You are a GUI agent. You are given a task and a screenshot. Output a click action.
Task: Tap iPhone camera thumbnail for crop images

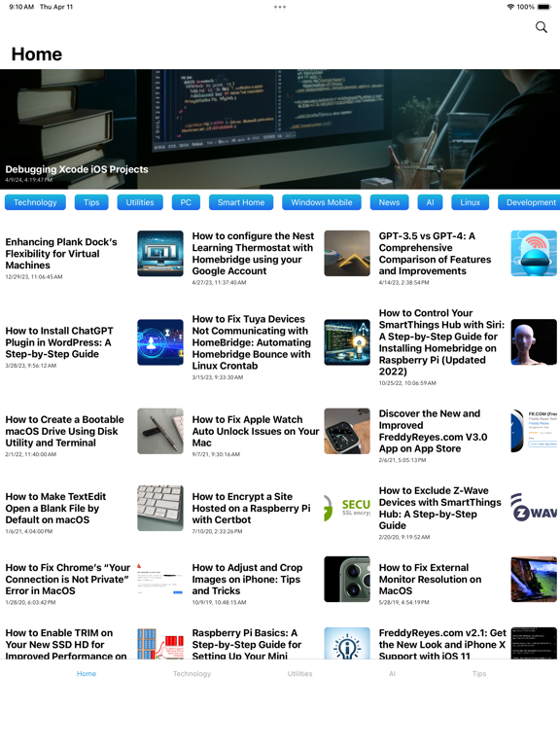347,579
